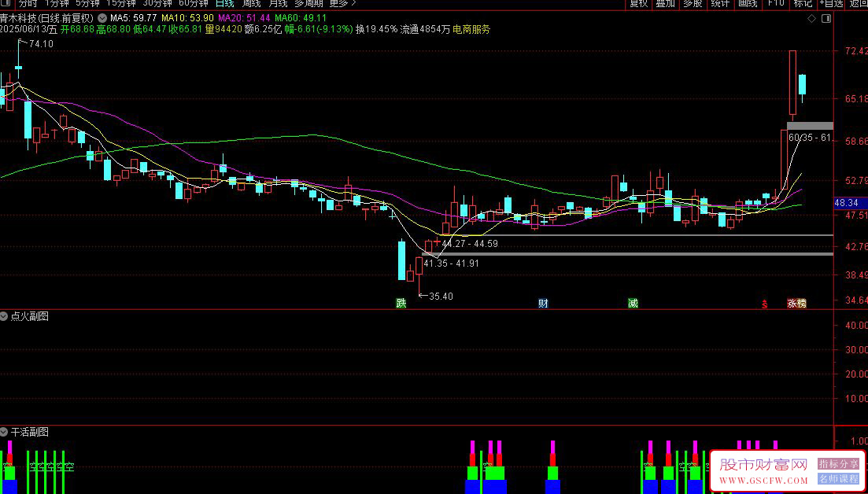Click the 复权 button
The height and width of the screenshot is (494, 868).
tap(638, 3)
